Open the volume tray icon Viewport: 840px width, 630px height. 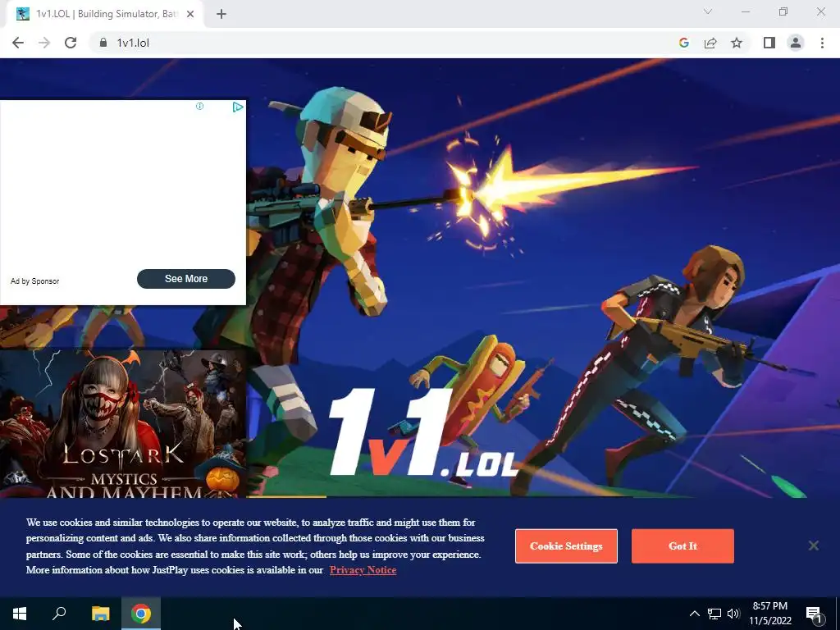[733, 614]
